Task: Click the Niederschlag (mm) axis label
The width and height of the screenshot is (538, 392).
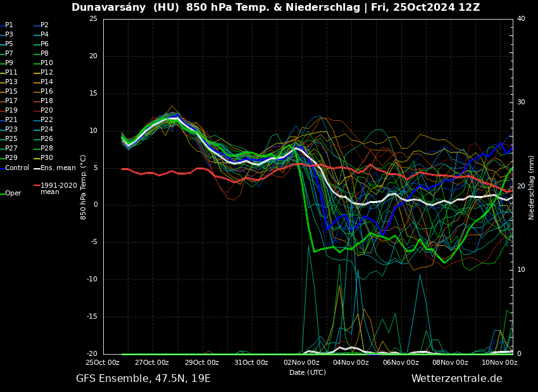Action: click(532, 187)
